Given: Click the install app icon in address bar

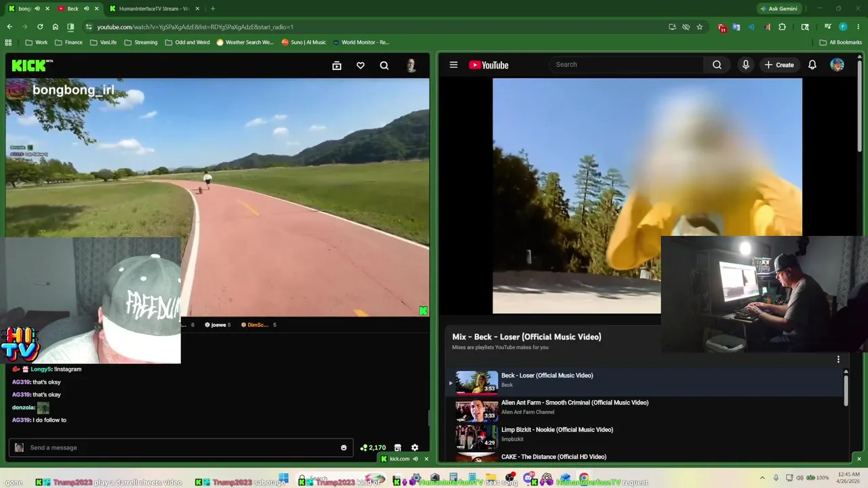Looking at the screenshot, I should 672,27.
